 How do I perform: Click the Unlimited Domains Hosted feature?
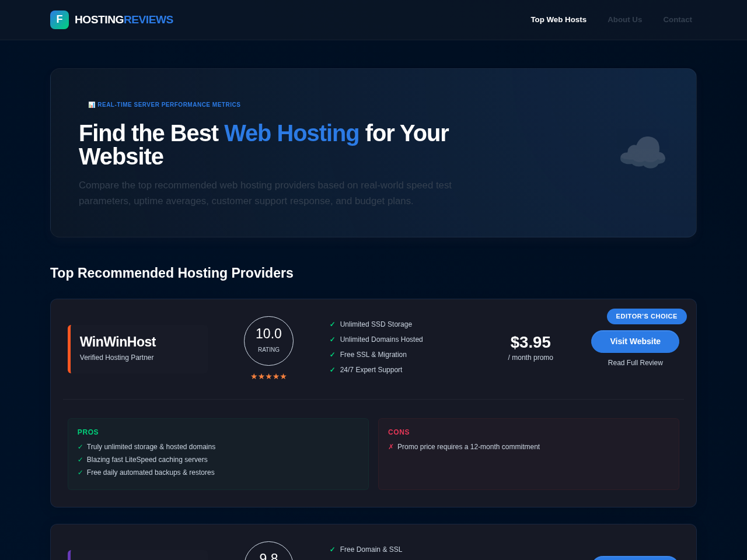pos(381,339)
